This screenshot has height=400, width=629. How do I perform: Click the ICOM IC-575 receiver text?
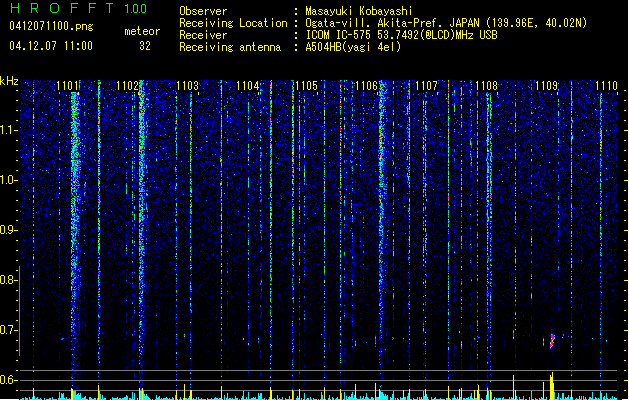[x=401, y=35]
